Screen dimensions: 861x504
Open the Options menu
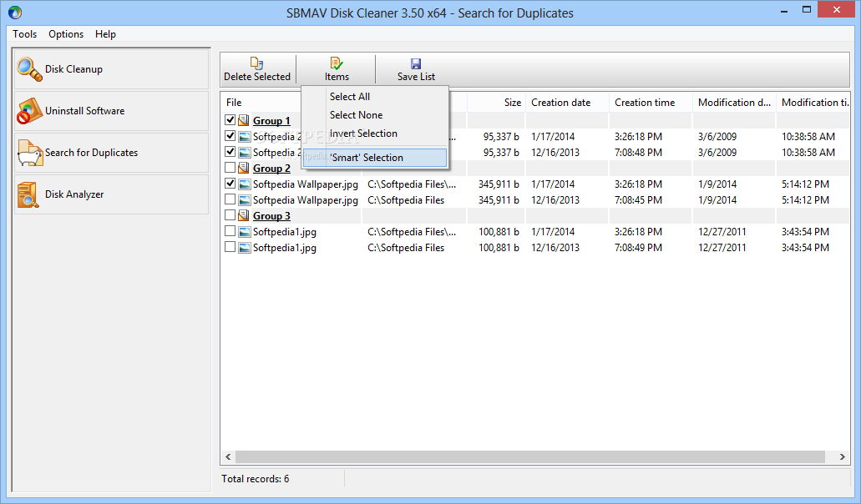(66, 34)
